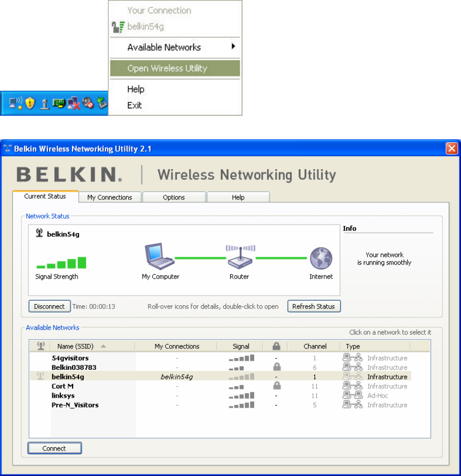Click the wireless network tray icon with signal waves

point(16,103)
